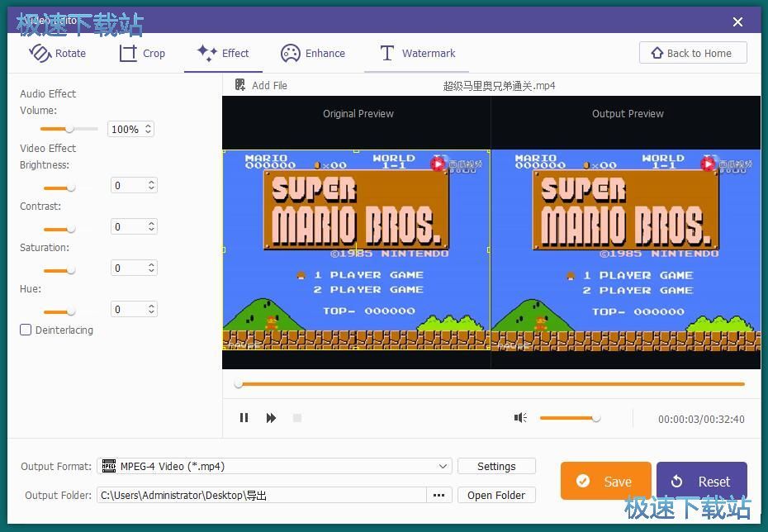Adjust the playback volume slider
Viewport: 768px width, 532px height.
[x=570, y=418]
